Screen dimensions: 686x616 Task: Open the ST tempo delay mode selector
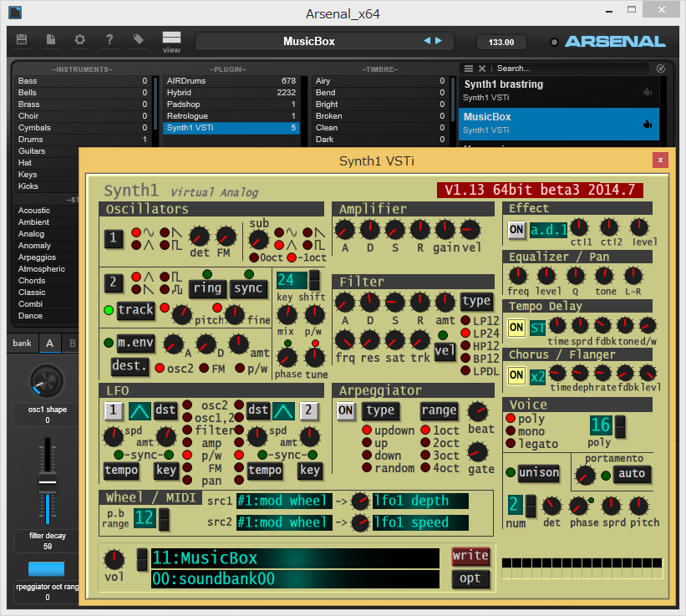538,328
